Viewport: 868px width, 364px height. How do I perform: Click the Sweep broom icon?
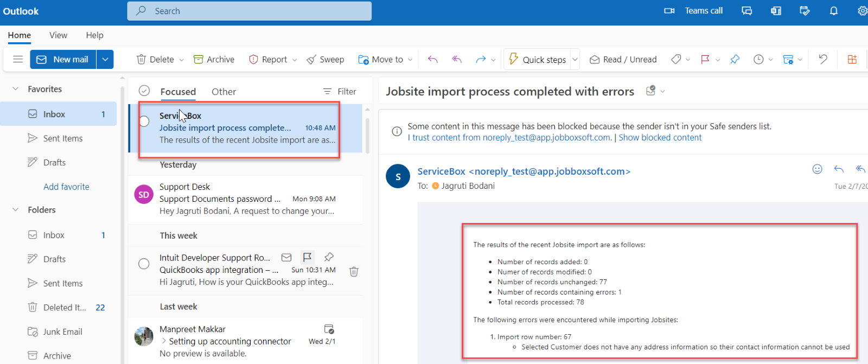coord(311,59)
